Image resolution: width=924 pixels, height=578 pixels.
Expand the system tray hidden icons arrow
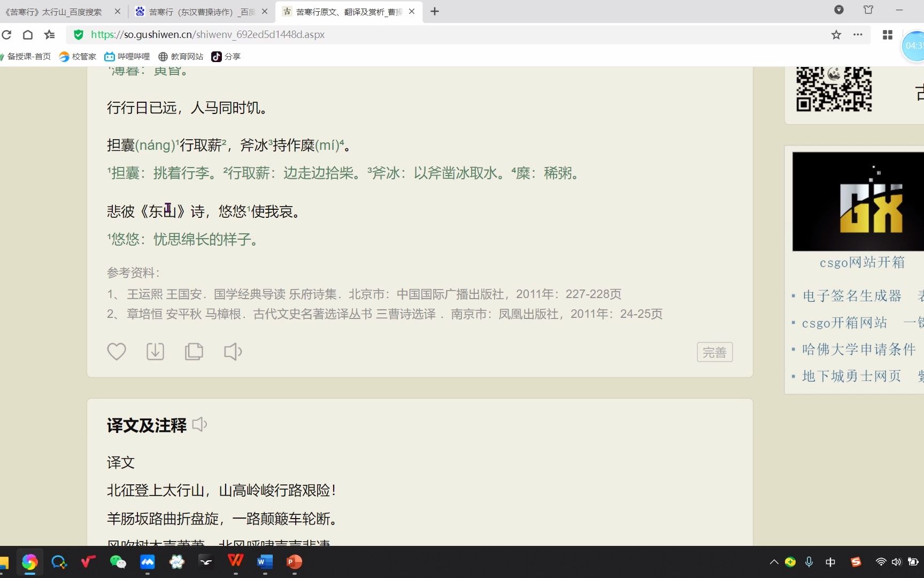pyautogui.click(x=774, y=562)
